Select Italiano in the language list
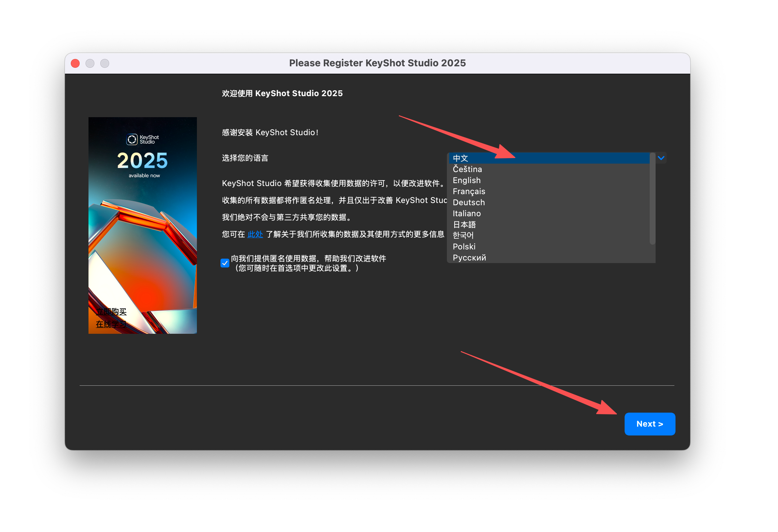This screenshot has width=778, height=532. tap(466, 214)
